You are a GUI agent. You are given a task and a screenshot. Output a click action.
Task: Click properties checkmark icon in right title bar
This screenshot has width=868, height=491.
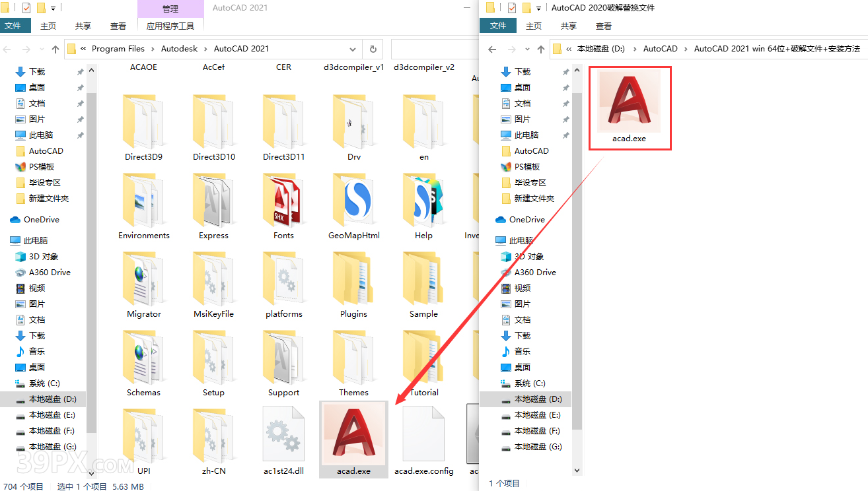[512, 8]
